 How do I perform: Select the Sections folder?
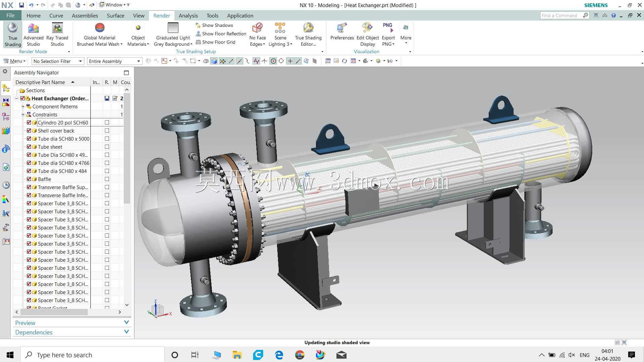point(32,90)
